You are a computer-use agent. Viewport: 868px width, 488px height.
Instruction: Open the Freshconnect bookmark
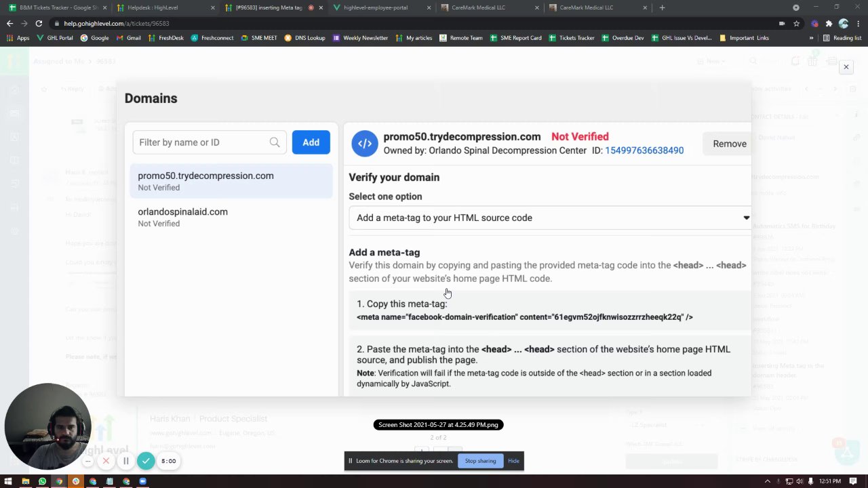click(212, 38)
